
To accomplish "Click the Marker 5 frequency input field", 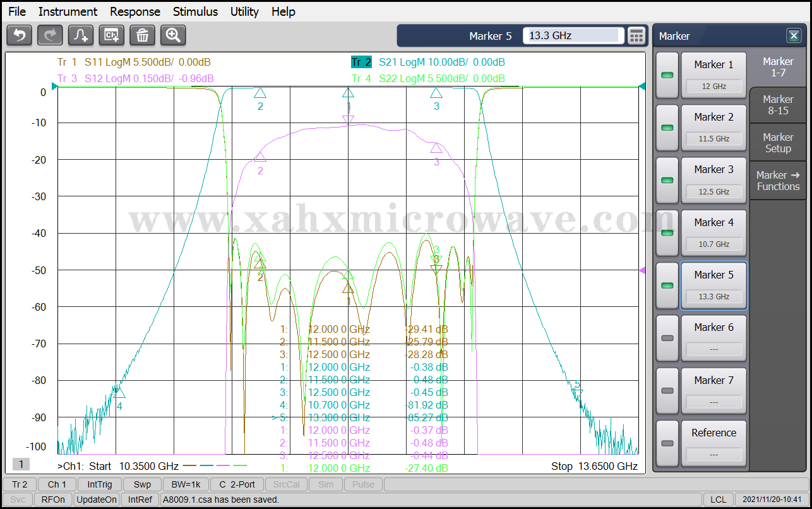I will (573, 36).
